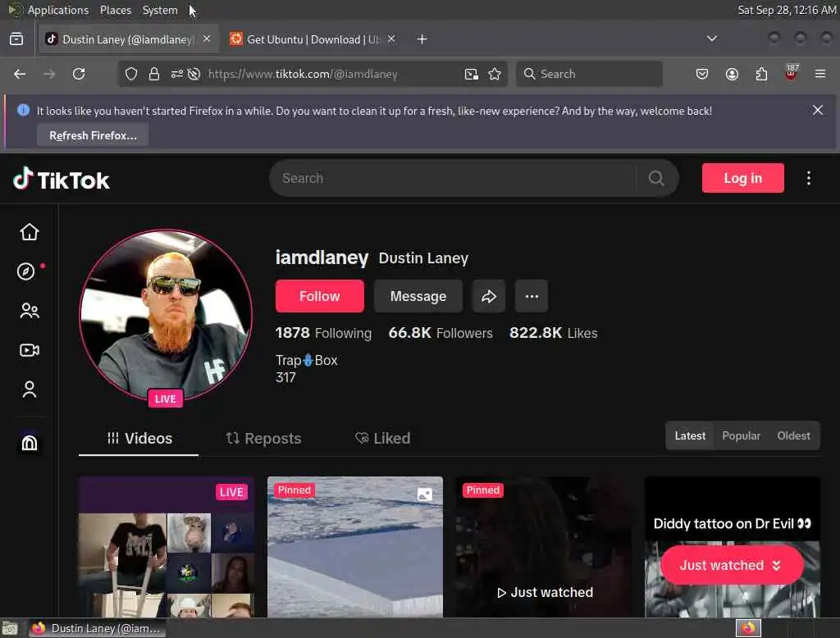
Task: Click the Log in button
Action: (743, 178)
